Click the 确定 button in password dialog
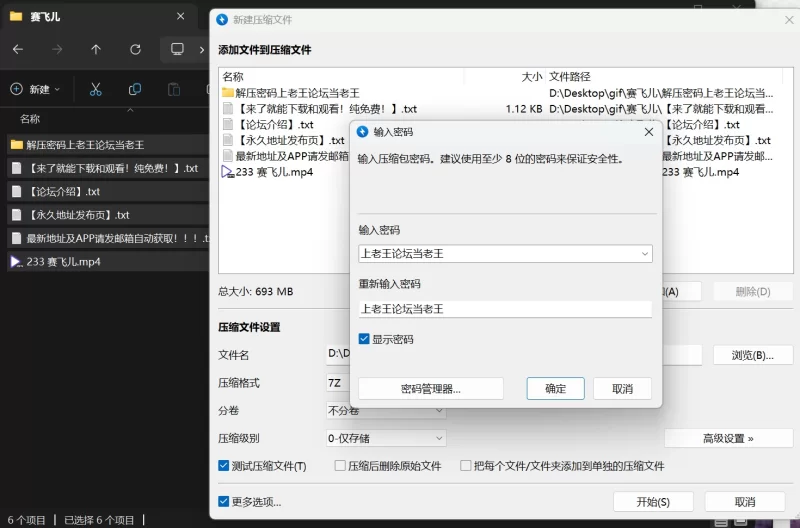This screenshot has width=800, height=528. (x=556, y=389)
